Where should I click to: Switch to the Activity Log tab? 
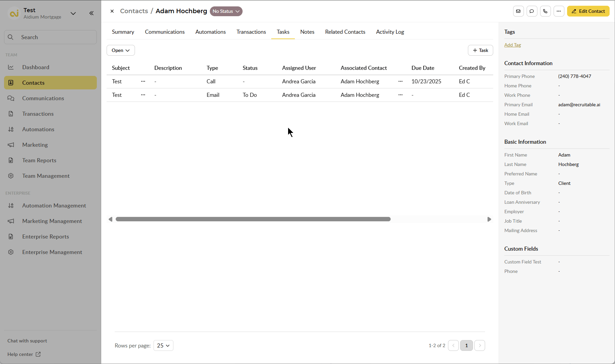pos(390,32)
